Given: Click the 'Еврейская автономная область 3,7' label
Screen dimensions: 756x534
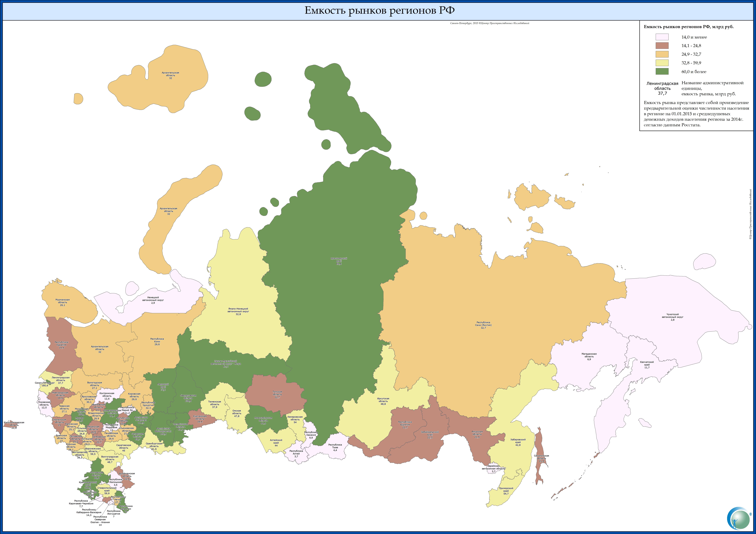Looking at the screenshot, I should [x=494, y=469].
